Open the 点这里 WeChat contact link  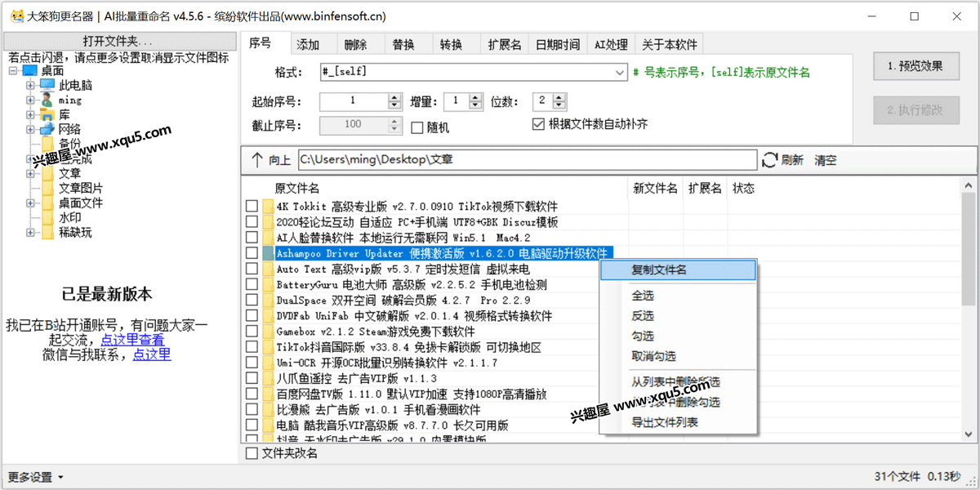pos(152,354)
